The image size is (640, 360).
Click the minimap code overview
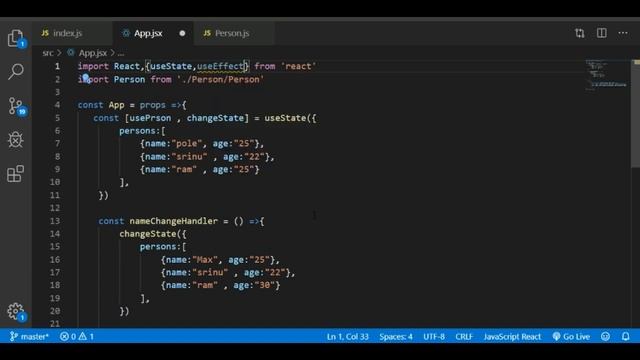pos(607,76)
